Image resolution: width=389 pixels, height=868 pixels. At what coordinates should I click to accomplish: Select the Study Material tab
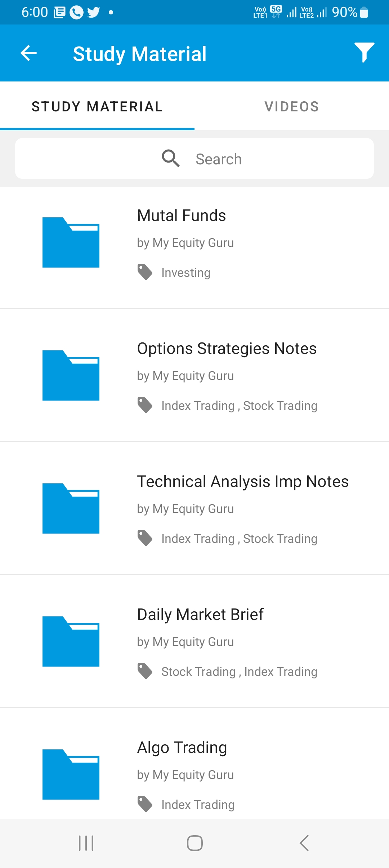pyautogui.click(x=97, y=107)
